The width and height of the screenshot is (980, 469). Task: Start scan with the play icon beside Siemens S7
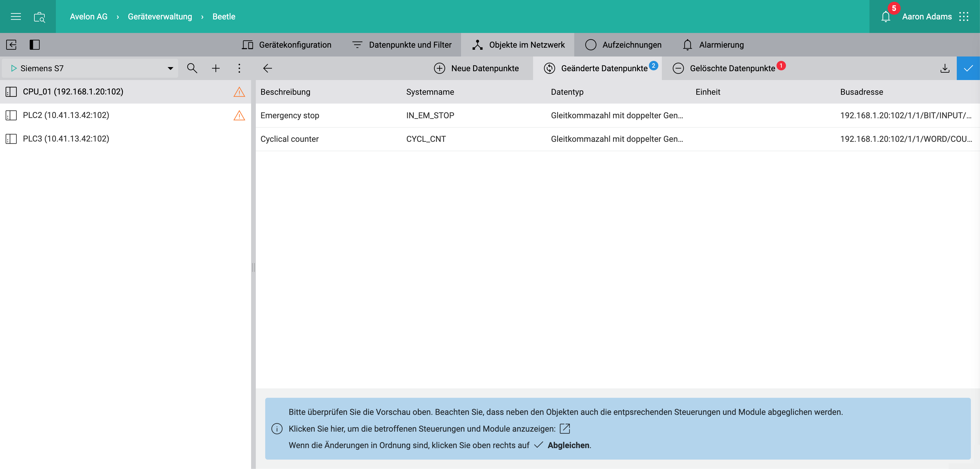(14, 68)
